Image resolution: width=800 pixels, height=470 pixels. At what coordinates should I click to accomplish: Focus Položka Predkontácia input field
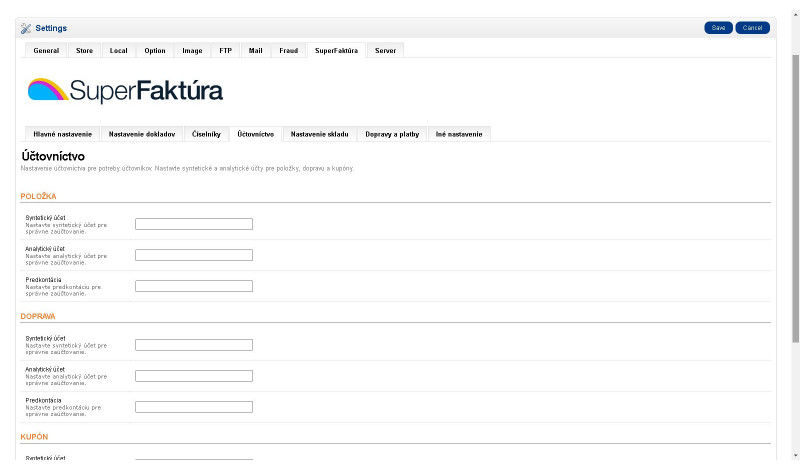coord(194,286)
